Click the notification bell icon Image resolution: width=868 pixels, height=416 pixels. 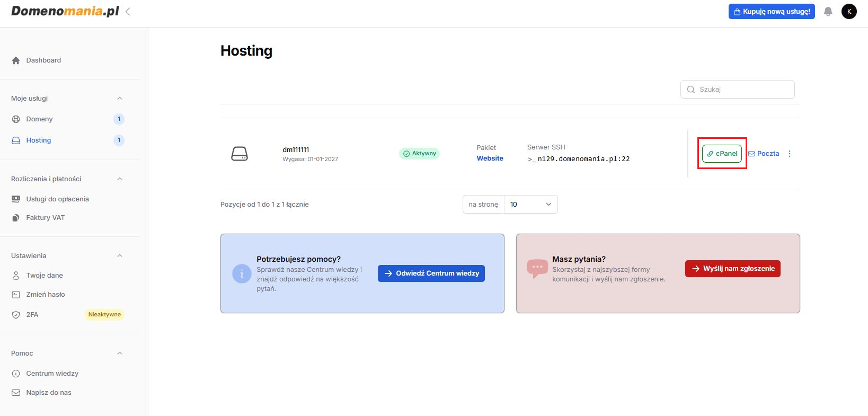click(x=828, y=12)
